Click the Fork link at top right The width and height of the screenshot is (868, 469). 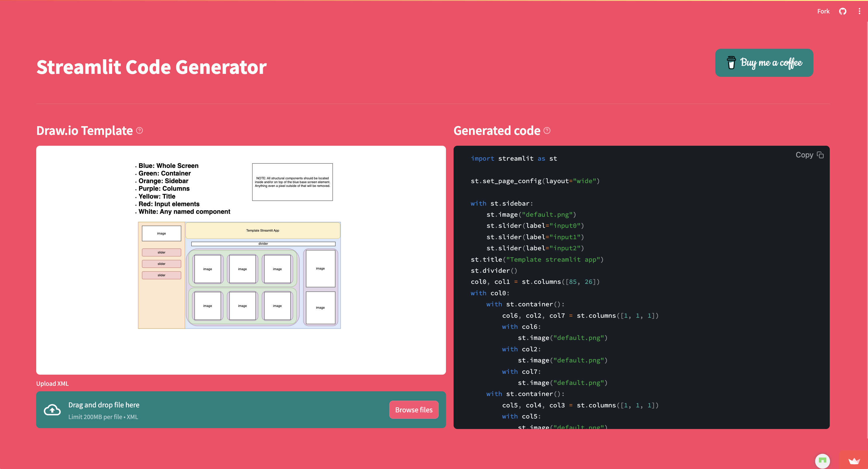(823, 11)
